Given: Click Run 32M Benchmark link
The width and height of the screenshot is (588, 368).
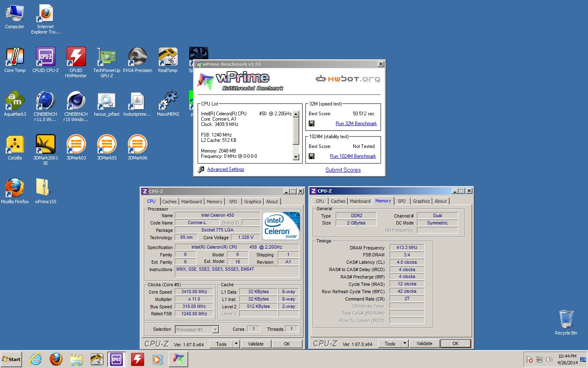Looking at the screenshot, I should pyautogui.click(x=356, y=123).
